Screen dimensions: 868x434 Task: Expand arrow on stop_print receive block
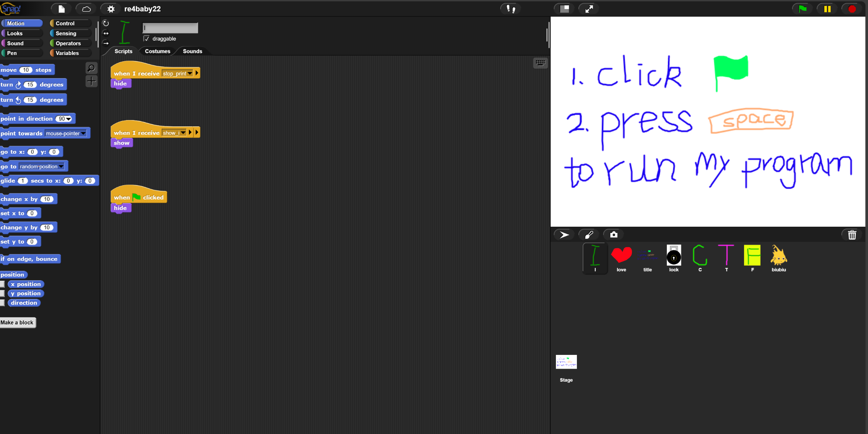tap(197, 73)
